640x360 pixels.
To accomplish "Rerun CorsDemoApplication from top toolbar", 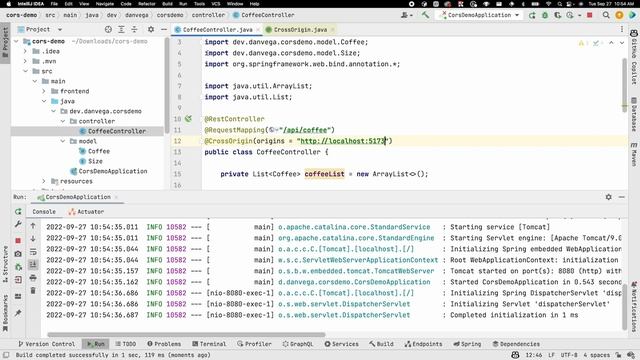I will pos(532,15).
